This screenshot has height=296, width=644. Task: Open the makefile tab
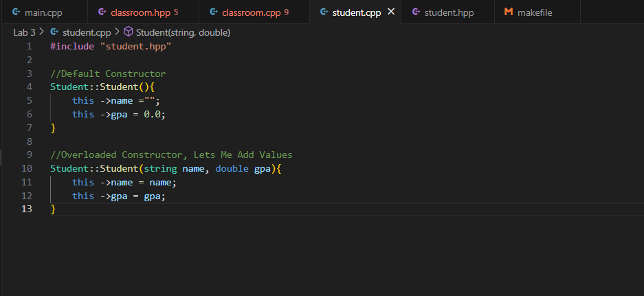click(537, 12)
